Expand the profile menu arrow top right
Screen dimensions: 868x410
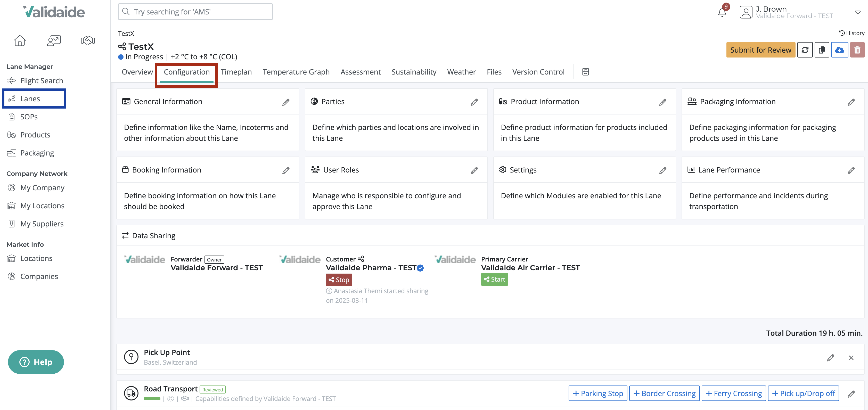click(857, 12)
